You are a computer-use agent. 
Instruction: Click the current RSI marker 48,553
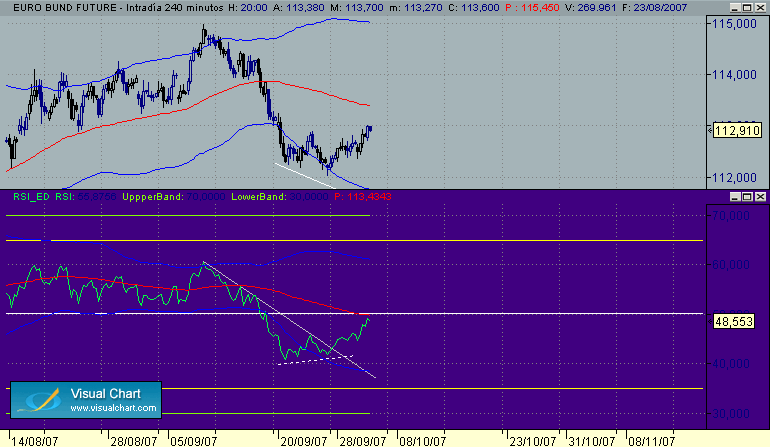click(x=734, y=322)
